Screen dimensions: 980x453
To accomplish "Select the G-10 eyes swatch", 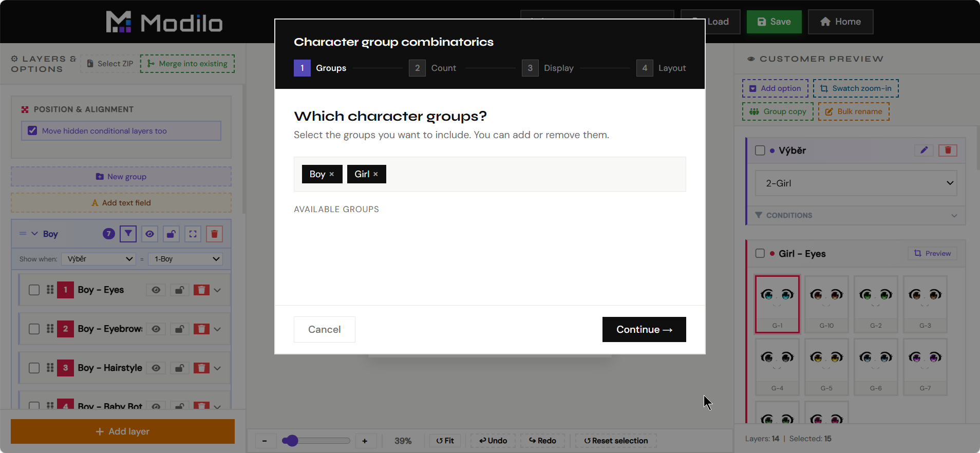I will pyautogui.click(x=826, y=304).
